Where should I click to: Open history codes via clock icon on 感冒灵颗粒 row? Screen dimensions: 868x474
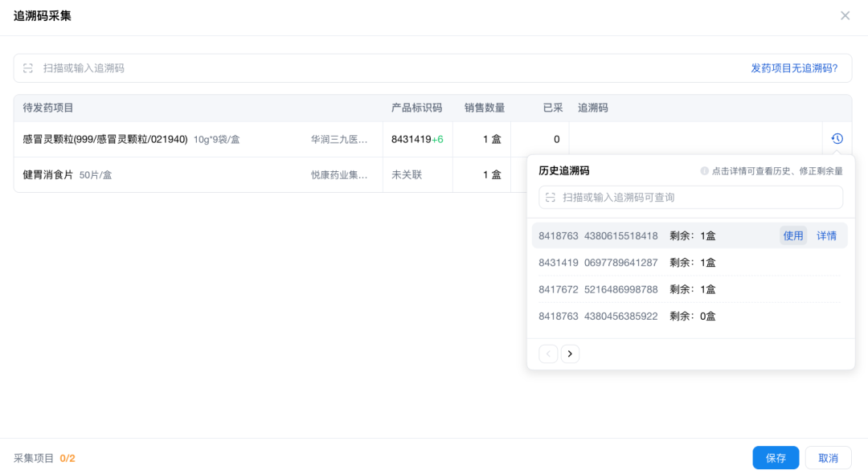837,137
